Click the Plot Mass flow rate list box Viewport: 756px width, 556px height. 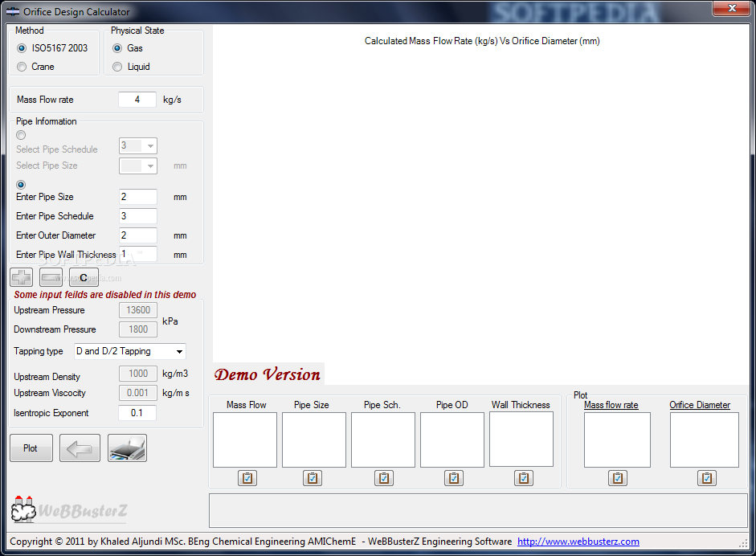tap(617, 439)
